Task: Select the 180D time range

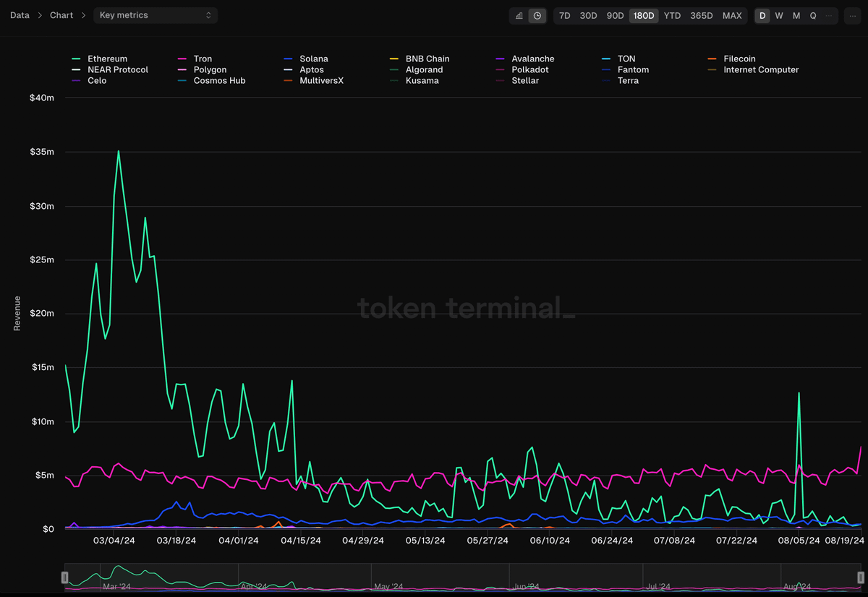Action: point(644,15)
